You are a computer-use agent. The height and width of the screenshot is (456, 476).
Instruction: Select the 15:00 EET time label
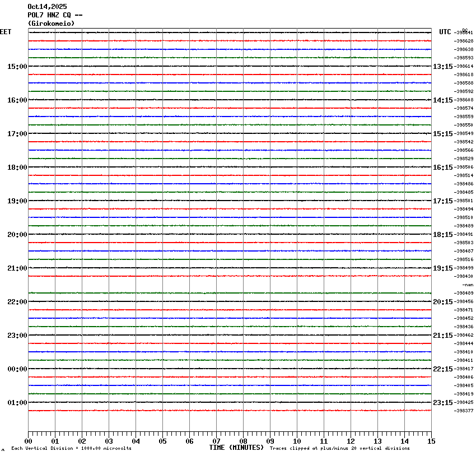pyautogui.click(x=17, y=67)
